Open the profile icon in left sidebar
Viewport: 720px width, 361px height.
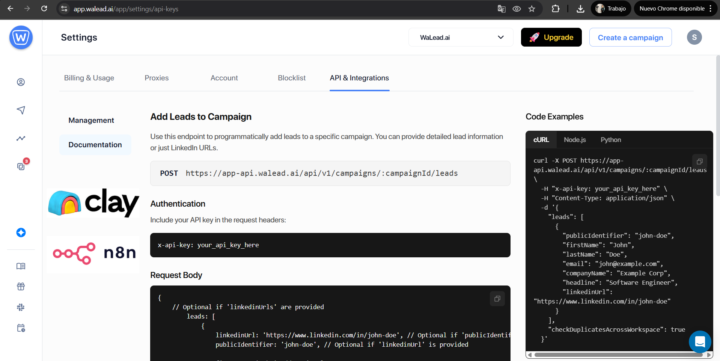(x=21, y=82)
